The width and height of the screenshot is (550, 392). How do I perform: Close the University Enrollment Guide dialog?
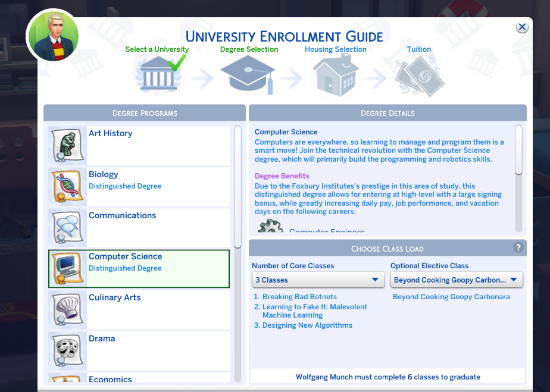coord(522,27)
